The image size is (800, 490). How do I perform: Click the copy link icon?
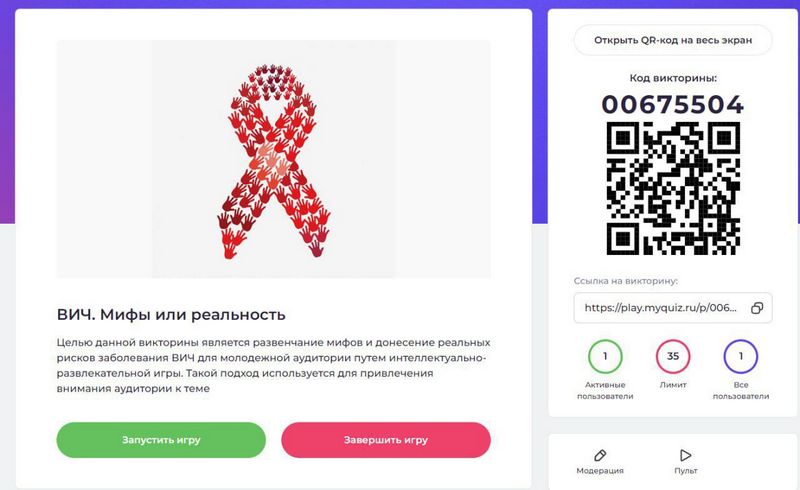(757, 308)
